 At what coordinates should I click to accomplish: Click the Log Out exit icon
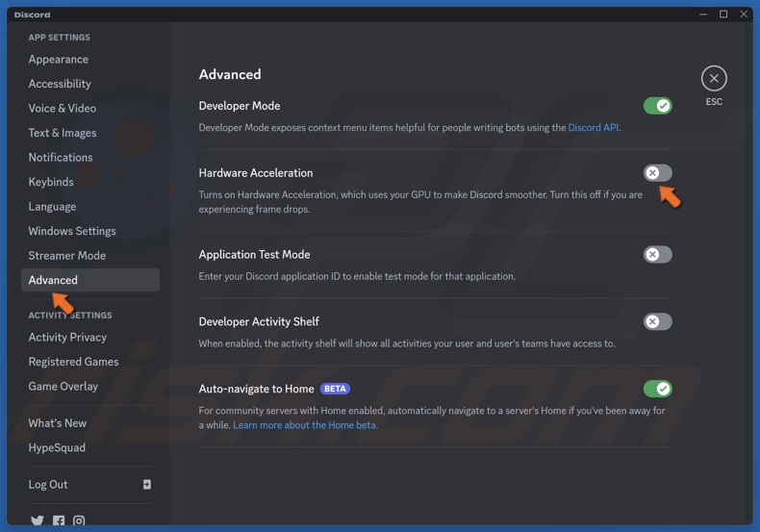coord(147,484)
